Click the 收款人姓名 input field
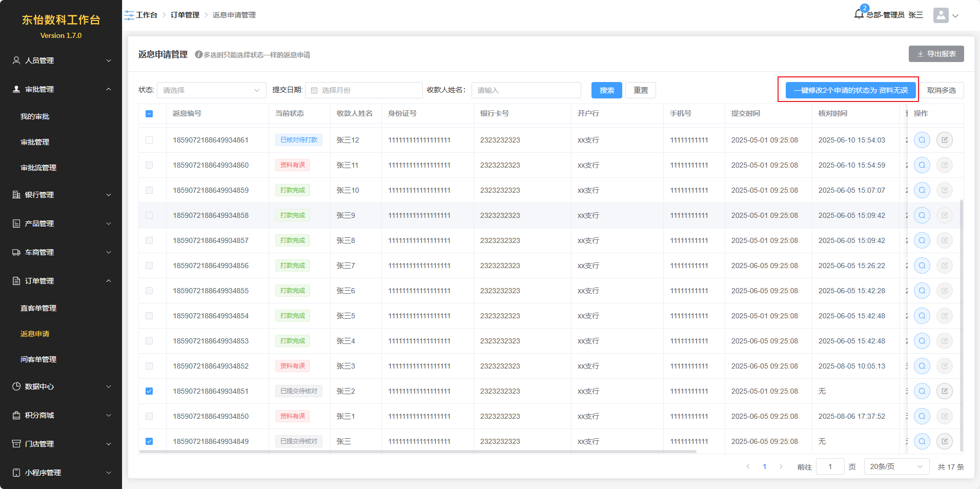The width and height of the screenshot is (980, 489). tap(526, 90)
